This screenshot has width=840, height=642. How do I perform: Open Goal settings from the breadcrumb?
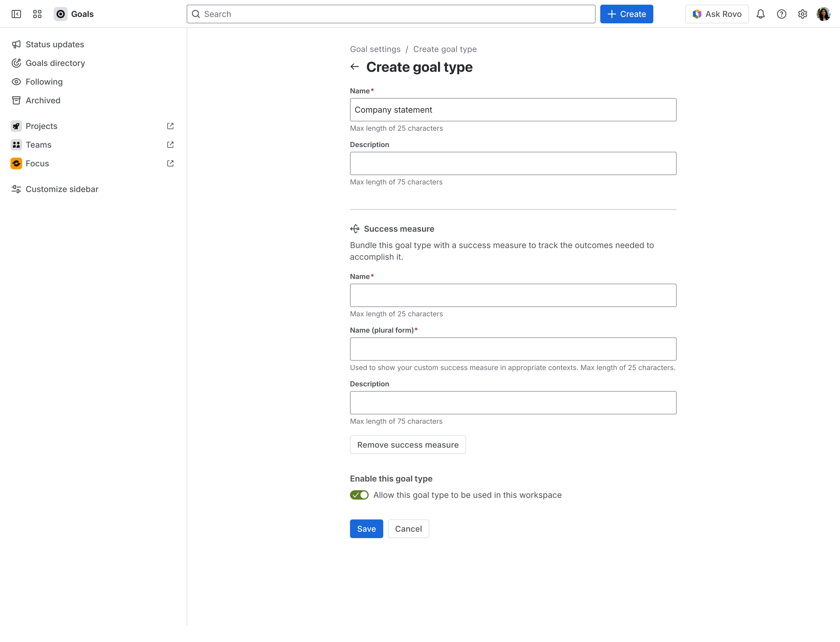(375, 49)
